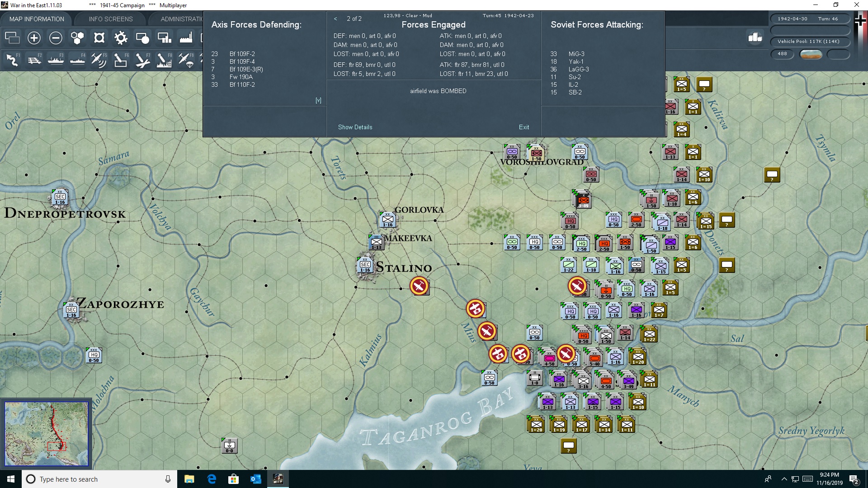Click the minimap overview thumbnail
This screenshot has height=488, width=868.
[x=46, y=433]
